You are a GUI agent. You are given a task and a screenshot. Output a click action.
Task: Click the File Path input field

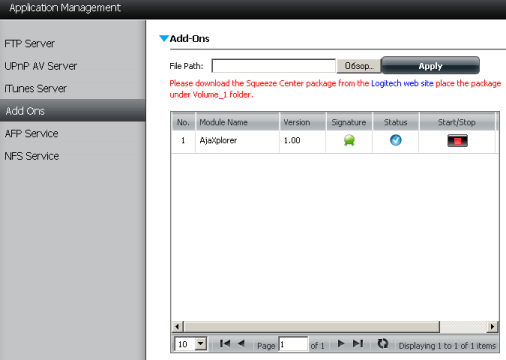(x=273, y=66)
